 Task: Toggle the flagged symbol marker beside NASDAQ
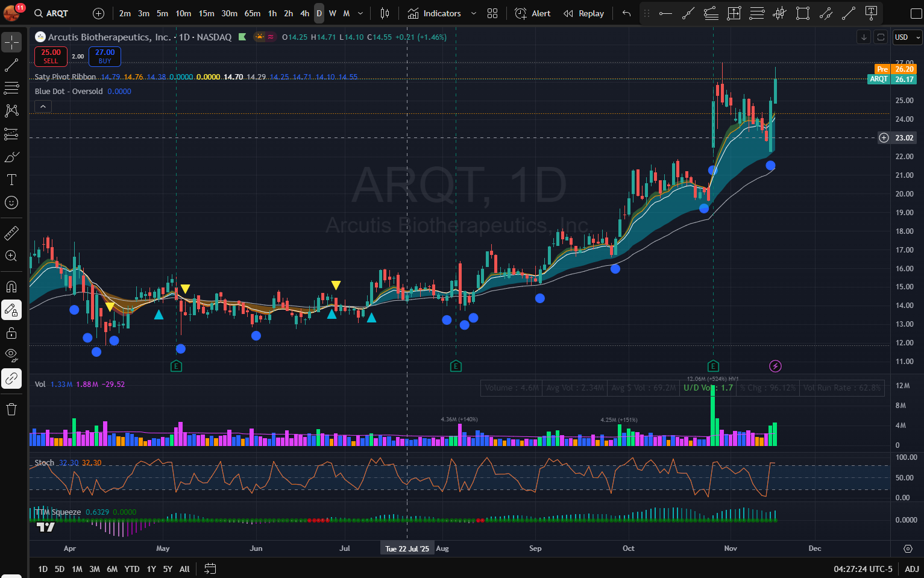tap(242, 37)
